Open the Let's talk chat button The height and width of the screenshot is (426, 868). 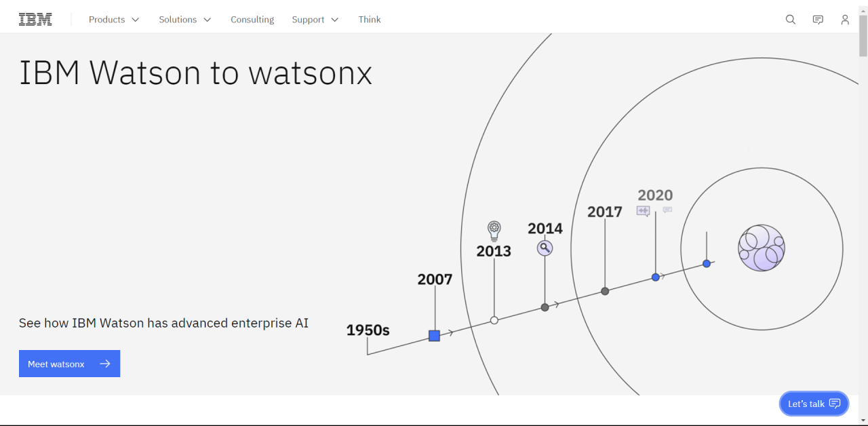click(x=814, y=404)
